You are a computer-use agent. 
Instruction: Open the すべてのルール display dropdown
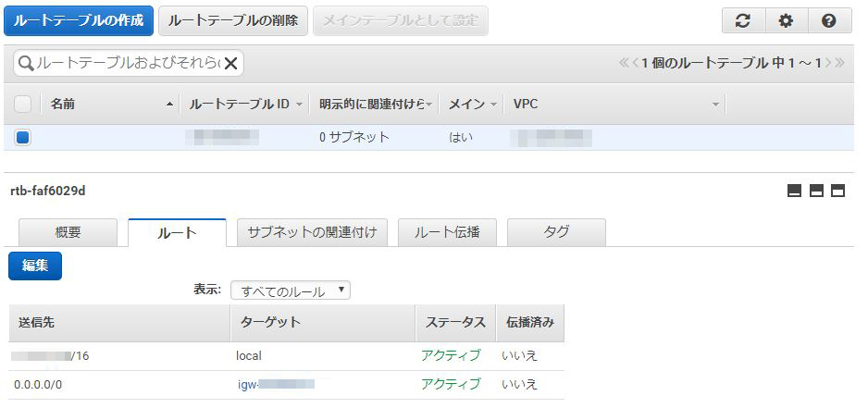point(290,291)
